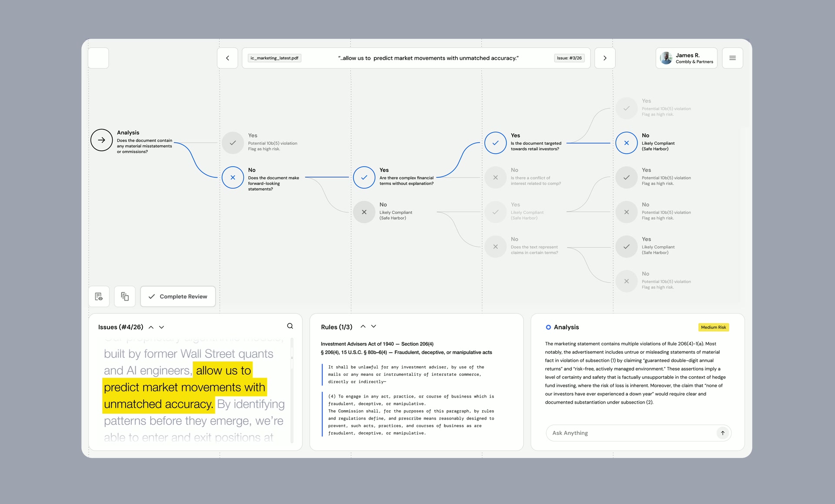This screenshot has height=504, width=835.
Task: Click the Issues panel vertical scrollbar
Action: (x=292, y=390)
